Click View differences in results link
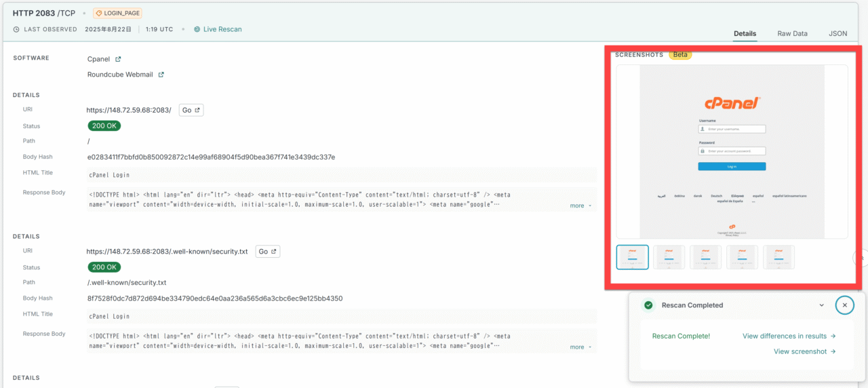868x388 pixels. point(789,336)
